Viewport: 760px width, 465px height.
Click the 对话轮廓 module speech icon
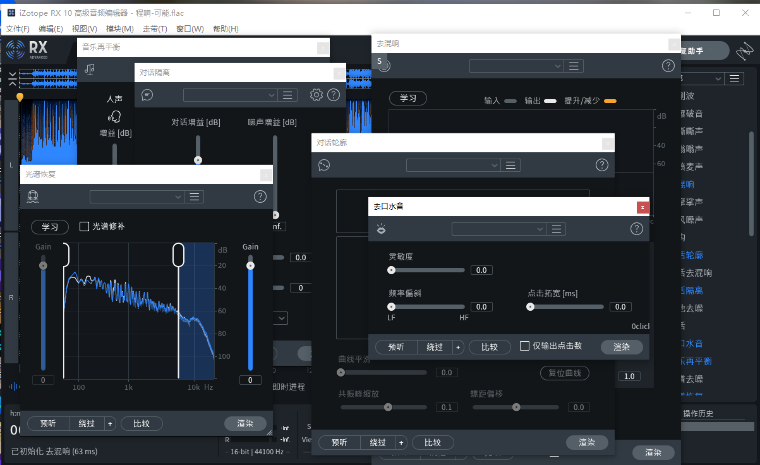[324, 165]
